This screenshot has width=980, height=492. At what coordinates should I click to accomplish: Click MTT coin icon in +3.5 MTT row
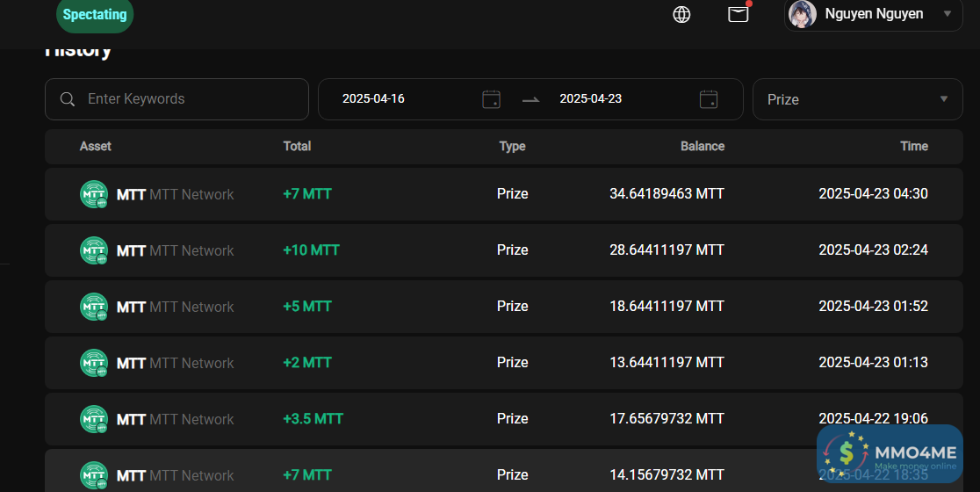point(93,419)
